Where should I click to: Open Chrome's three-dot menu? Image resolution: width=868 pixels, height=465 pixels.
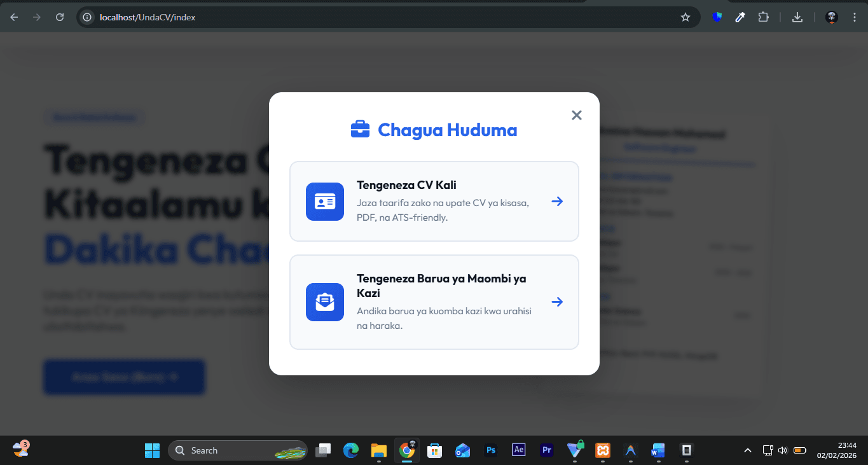pos(854,17)
